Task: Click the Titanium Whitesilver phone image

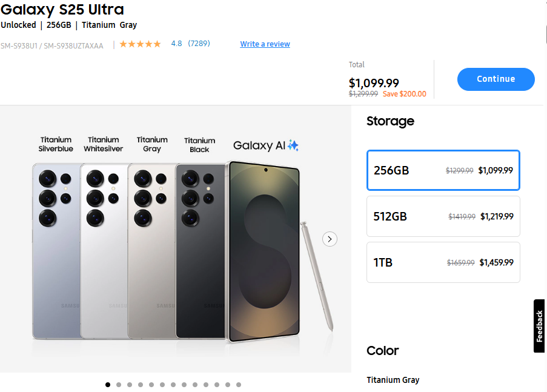Action: [104, 254]
